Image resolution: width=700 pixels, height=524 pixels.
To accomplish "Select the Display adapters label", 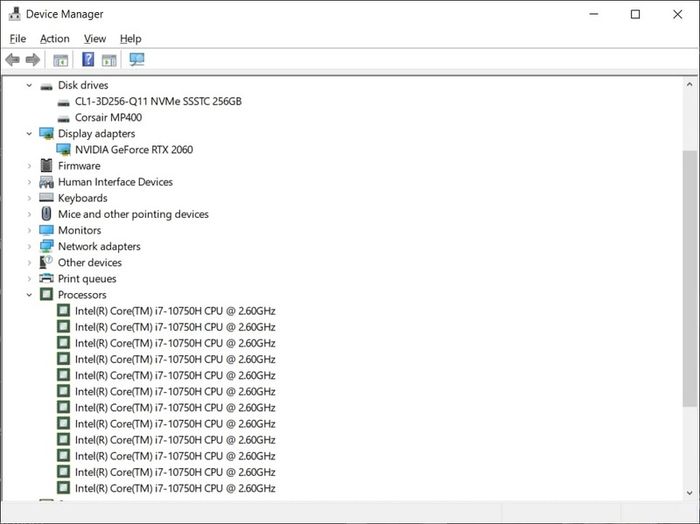I will pyautogui.click(x=96, y=133).
